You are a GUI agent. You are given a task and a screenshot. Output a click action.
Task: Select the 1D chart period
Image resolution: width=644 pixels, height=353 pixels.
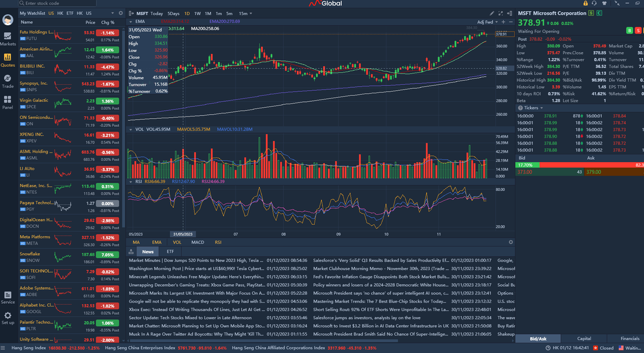pyautogui.click(x=187, y=13)
